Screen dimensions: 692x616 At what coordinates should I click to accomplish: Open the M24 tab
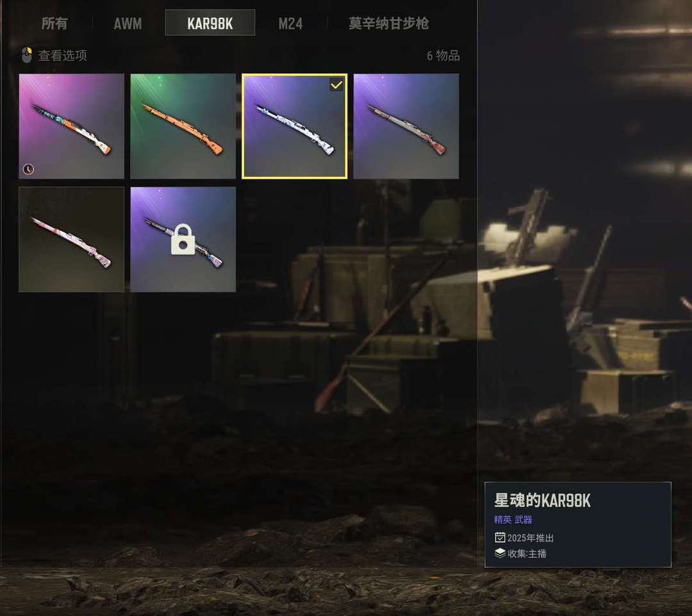[290, 23]
